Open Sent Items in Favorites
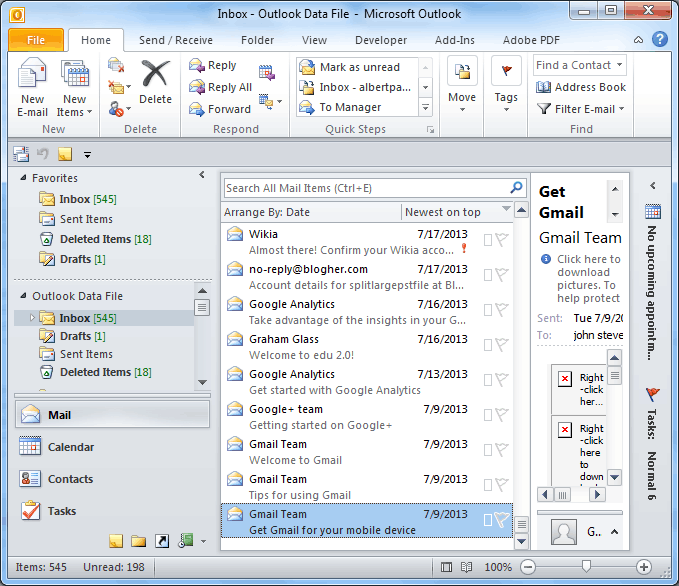Viewport: 679px width, 586px height. [x=86, y=219]
